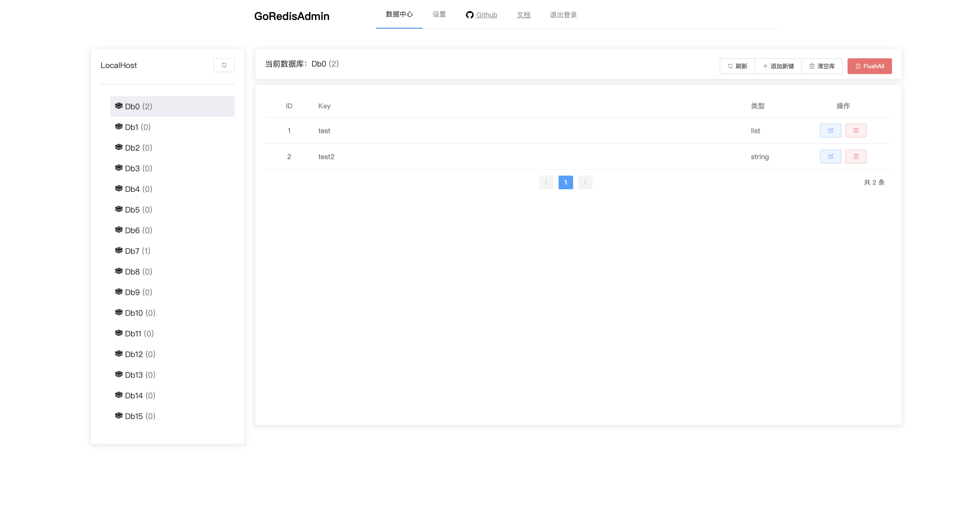Refresh the LocalHost server list
The height and width of the screenshot is (532, 980).
(x=224, y=65)
